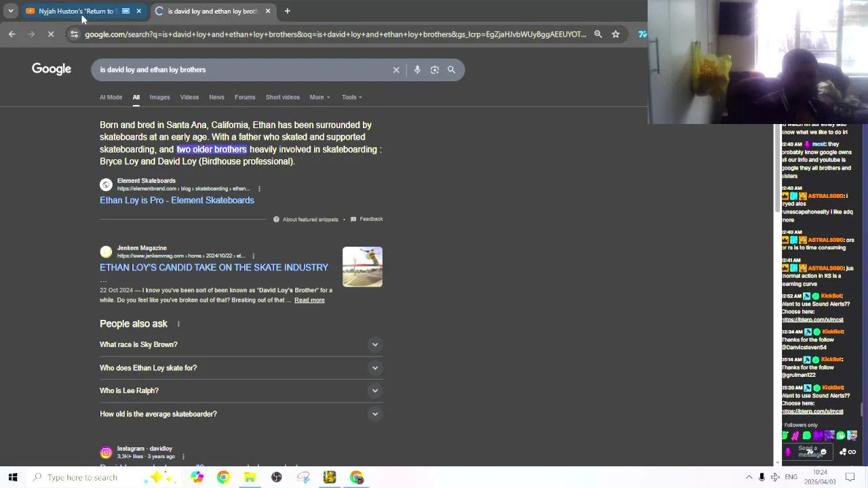Viewport: 868px width, 488px height.
Task: Open Chrome from the taskbar
Action: coord(223,477)
